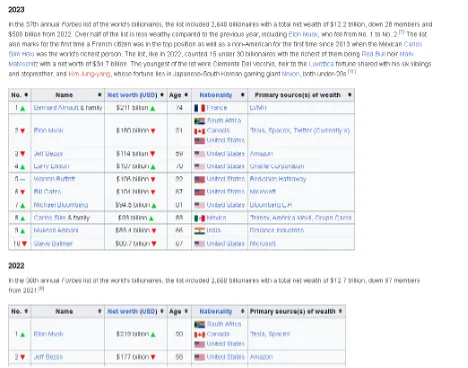Image resolution: width=468 pixels, height=368 pixels.
Task: Click the France flag icon in Arnault row
Action: 199,108
